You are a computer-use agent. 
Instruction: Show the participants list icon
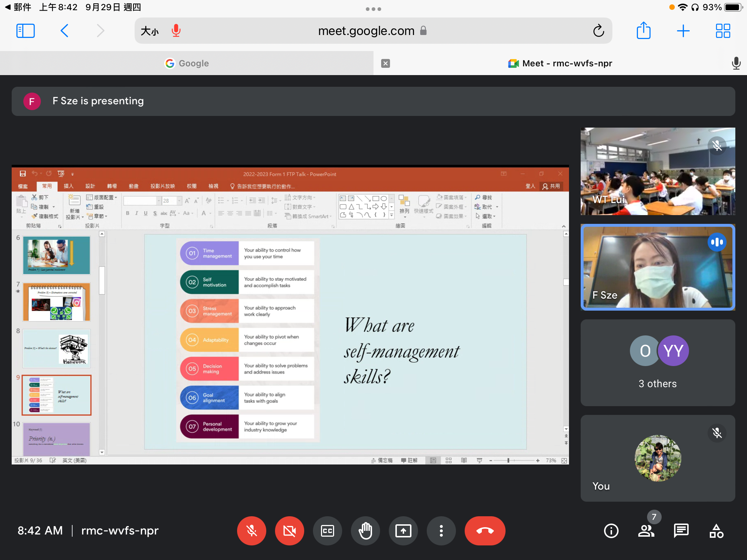pos(646,531)
